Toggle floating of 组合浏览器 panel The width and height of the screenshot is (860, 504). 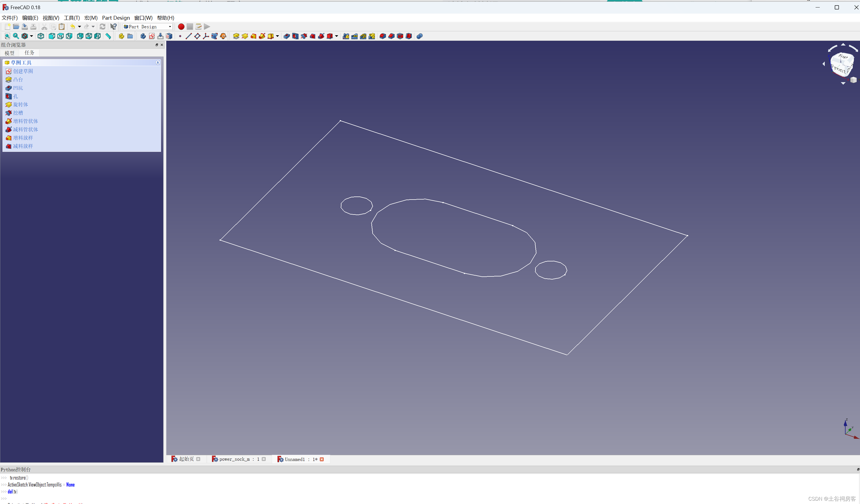[x=157, y=45]
